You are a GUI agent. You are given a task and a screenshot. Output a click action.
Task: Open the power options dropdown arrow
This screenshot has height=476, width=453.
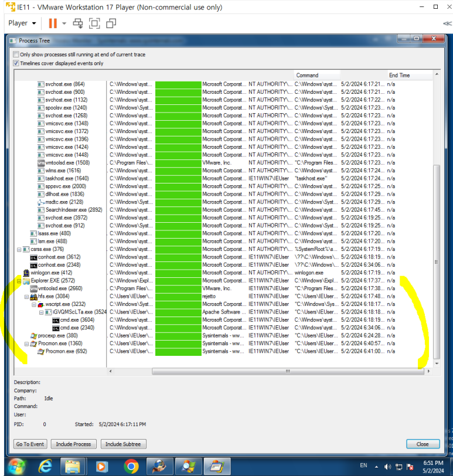pyautogui.click(x=64, y=23)
